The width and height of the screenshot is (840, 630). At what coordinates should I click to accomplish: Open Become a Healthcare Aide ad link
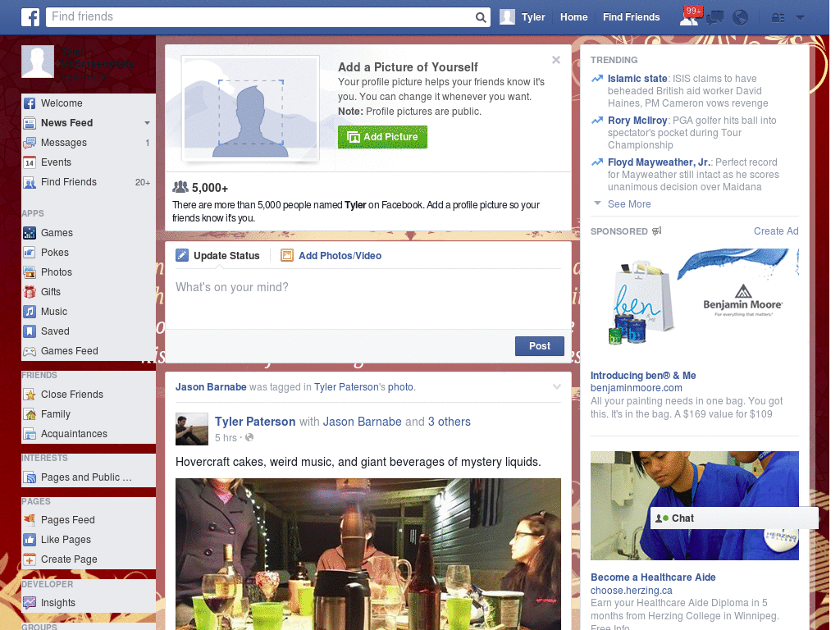653,577
